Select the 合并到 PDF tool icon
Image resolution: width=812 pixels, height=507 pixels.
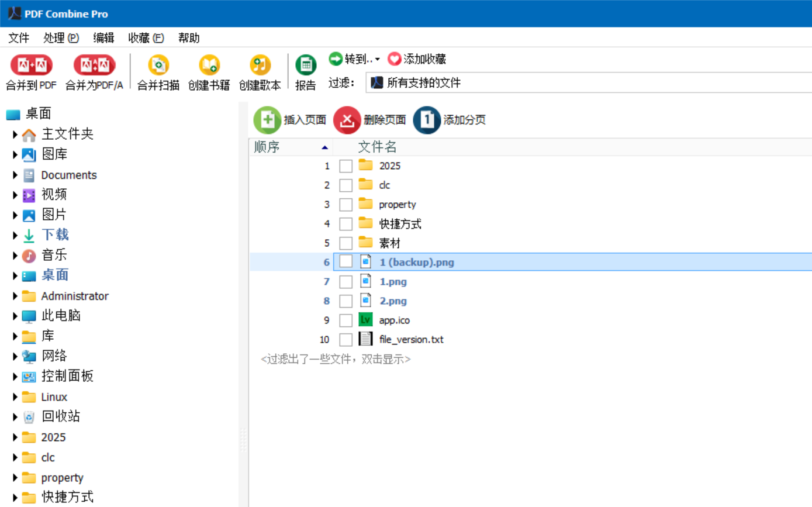(x=31, y=65)
